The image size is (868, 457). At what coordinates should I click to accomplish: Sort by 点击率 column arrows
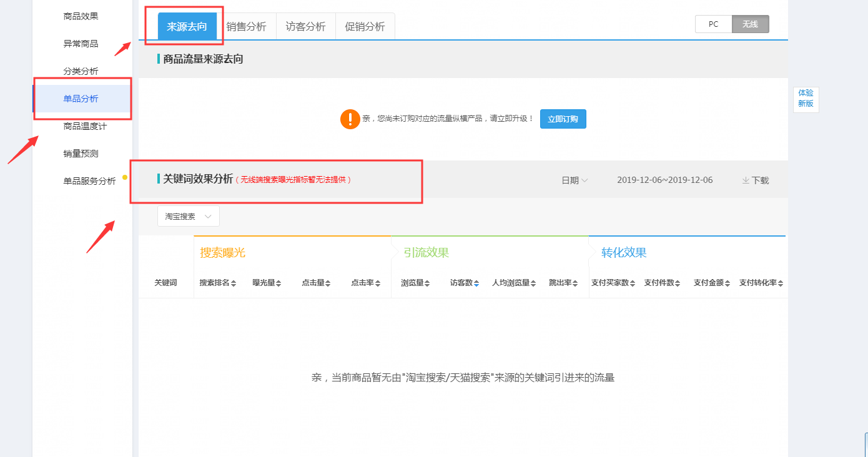point(378,283)
